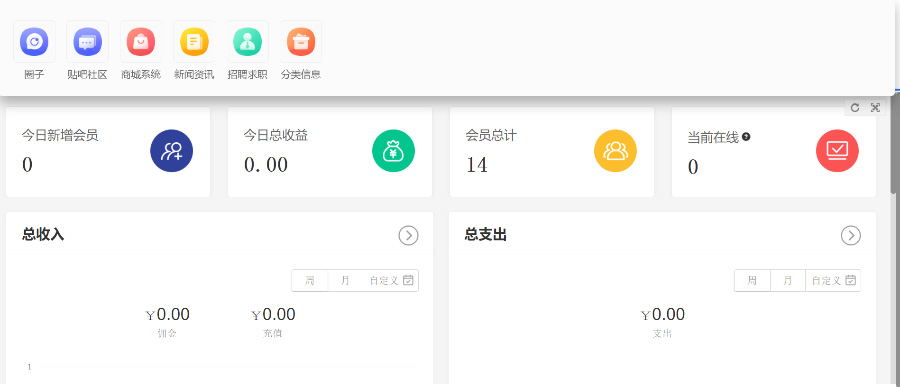900x387 pixels.
Task: Click the help icon beside 当前在线
Action: [746, 137]
